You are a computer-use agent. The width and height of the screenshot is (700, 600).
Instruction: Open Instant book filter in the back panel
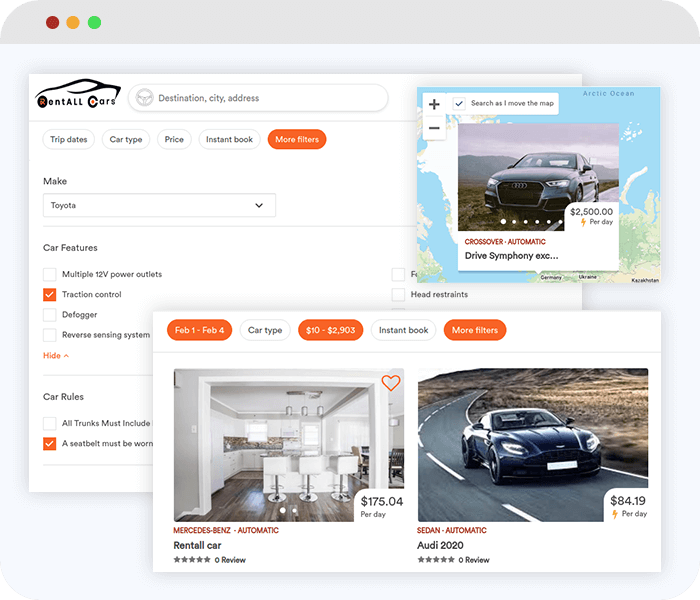(x=229, y=139)
